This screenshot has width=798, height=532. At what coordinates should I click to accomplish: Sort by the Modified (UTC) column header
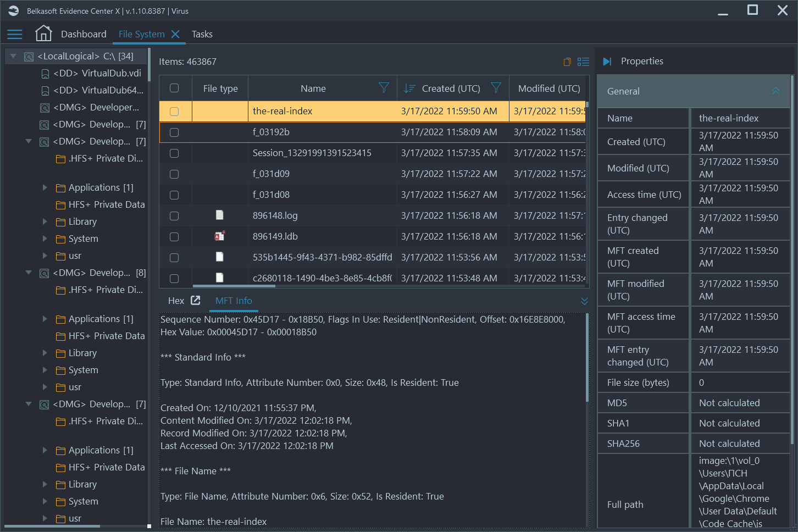pos(549,88)
